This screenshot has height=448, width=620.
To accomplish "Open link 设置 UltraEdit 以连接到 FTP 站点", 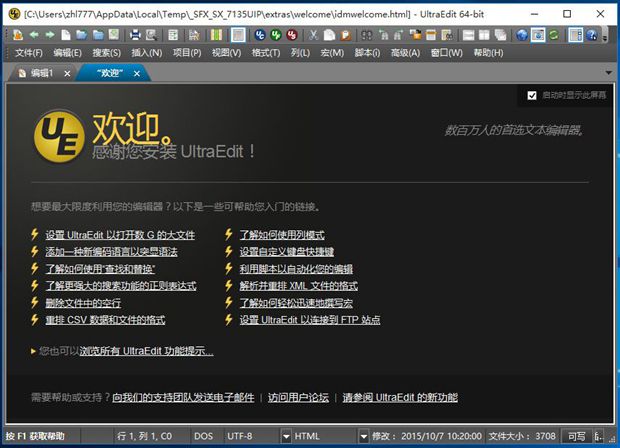I will (x=310, y=320).
